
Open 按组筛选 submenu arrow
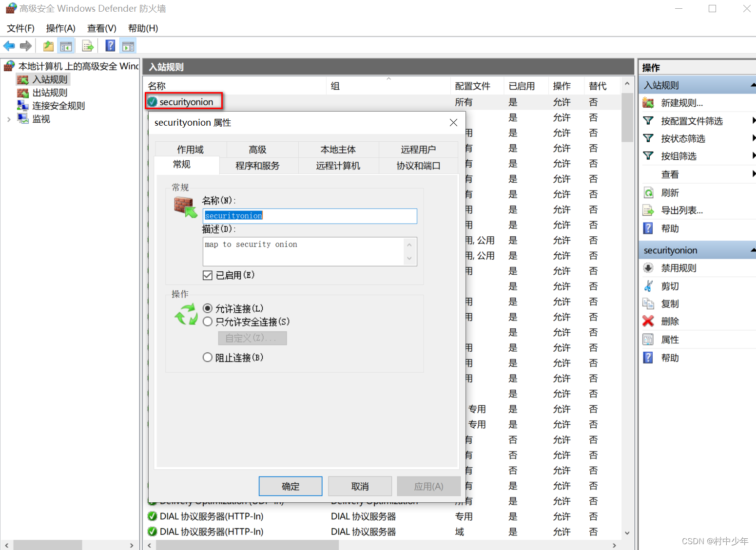pos(754,156)
